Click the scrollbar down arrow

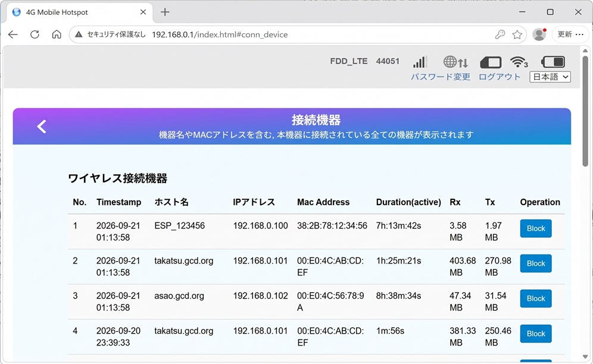point(585,357)
